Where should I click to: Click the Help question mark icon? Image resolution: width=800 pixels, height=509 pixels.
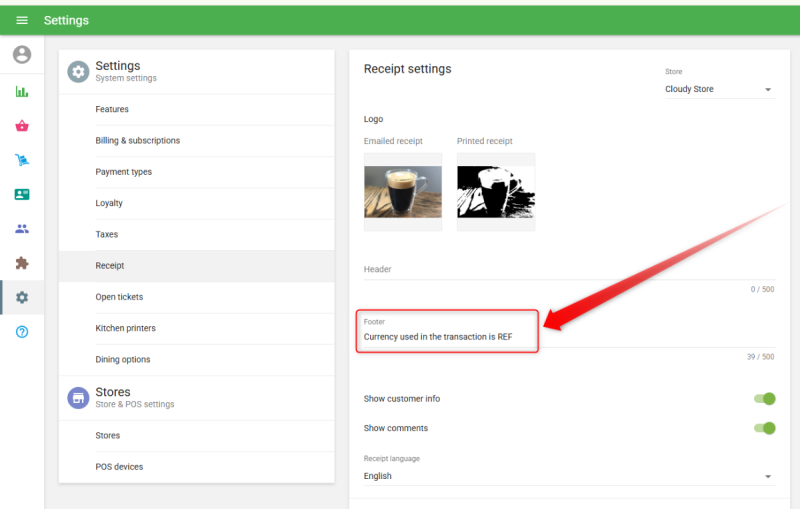point(22,331)
